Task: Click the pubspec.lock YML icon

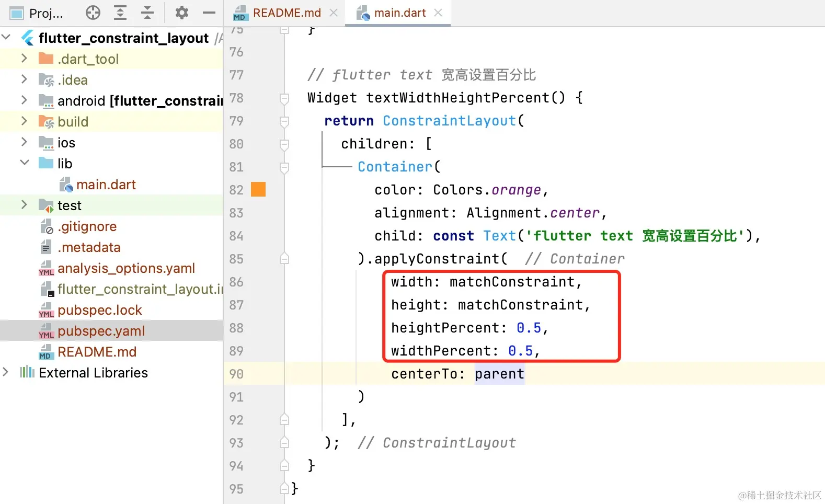Action: 46,310
